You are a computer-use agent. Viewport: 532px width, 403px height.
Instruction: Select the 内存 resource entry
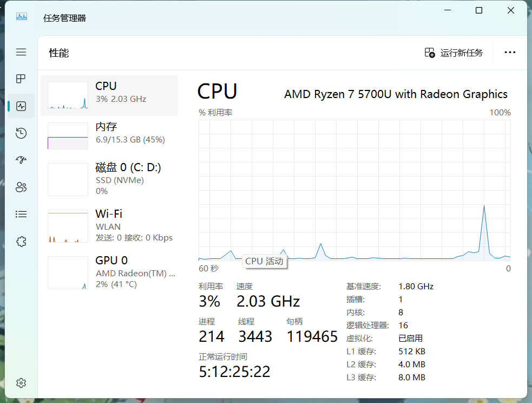(x=109, y=136)
